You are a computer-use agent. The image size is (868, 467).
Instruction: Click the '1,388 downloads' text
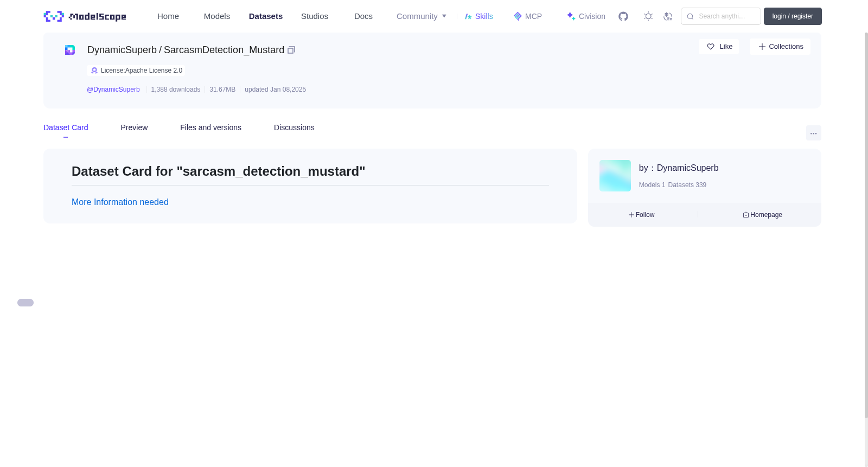coord(176,89)
